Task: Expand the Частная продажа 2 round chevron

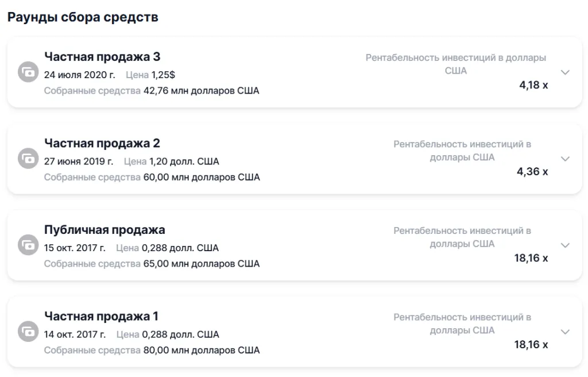Action: [x=565, y=159]
